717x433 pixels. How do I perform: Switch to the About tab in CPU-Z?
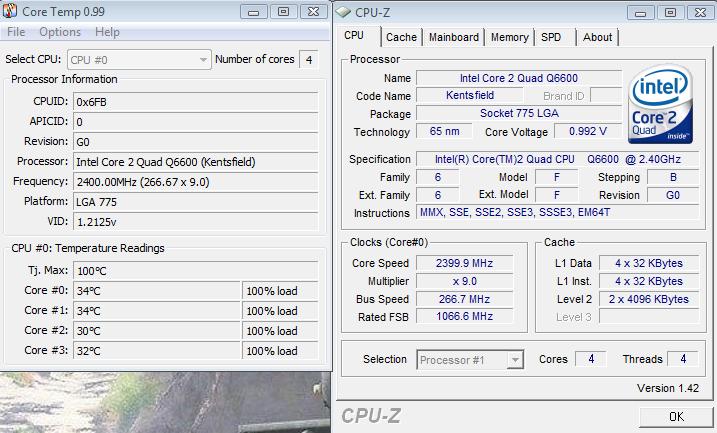597,37
